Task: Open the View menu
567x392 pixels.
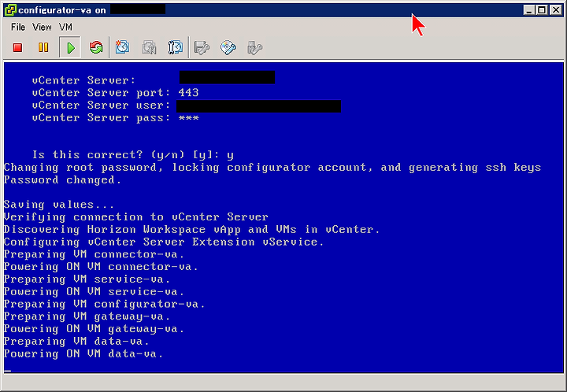Action: pos(42,27)
